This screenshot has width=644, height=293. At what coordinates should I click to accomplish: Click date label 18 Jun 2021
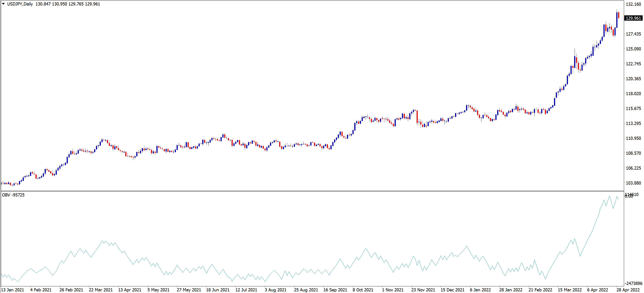(218, 290)
